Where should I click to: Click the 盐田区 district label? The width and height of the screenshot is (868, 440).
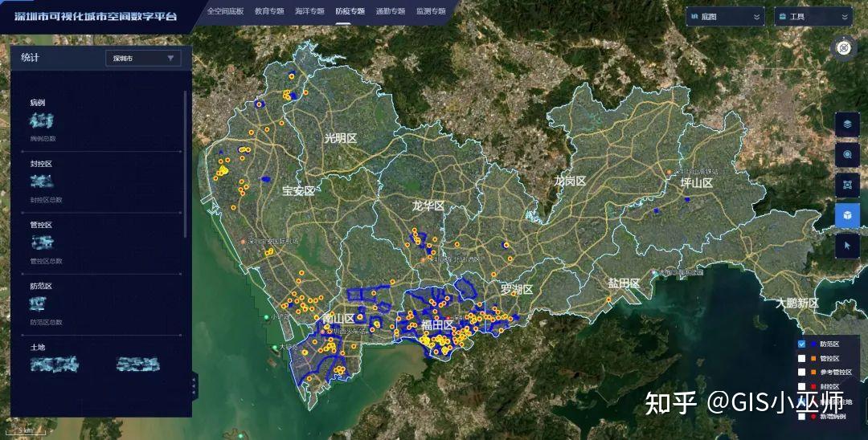pos(624,283)
